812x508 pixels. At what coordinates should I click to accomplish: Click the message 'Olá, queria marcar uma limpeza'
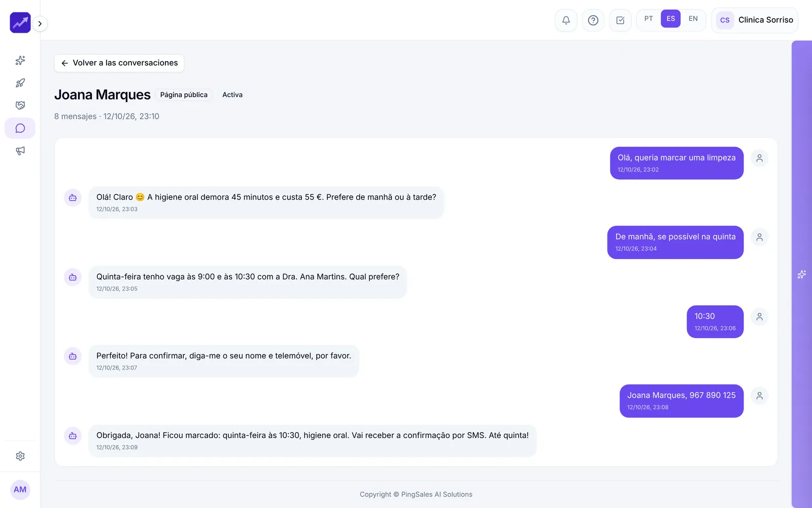(676, 163)
